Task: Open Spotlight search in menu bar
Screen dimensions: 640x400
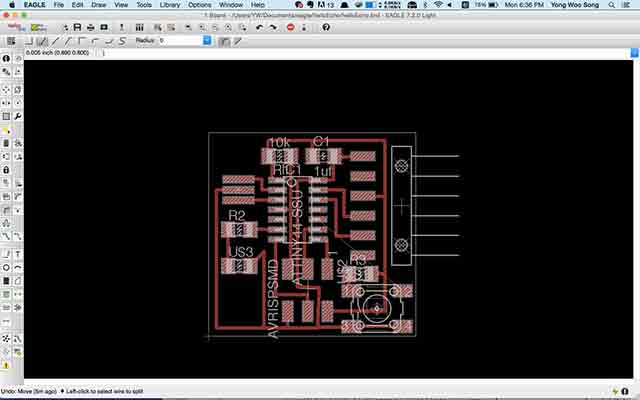Action: tap(611, 5)
